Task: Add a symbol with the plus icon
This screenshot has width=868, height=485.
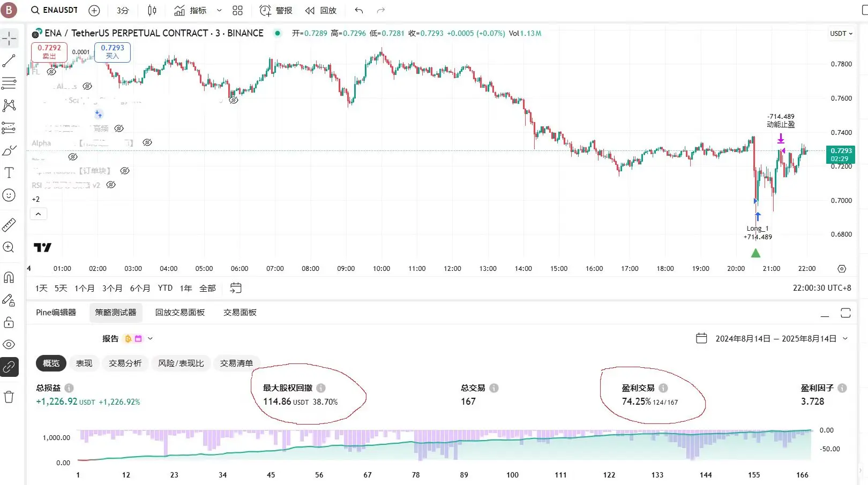Action: click(94, 10)
